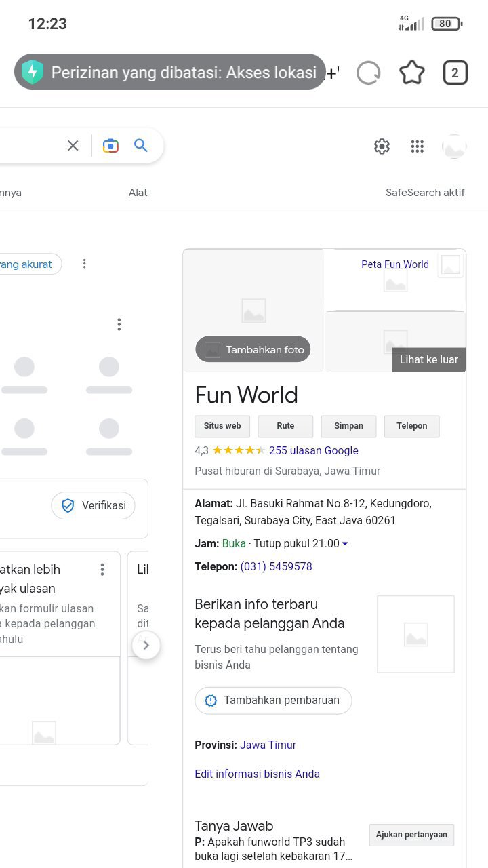Open the Peta Fun World map thumbnail

pos(395,279)
